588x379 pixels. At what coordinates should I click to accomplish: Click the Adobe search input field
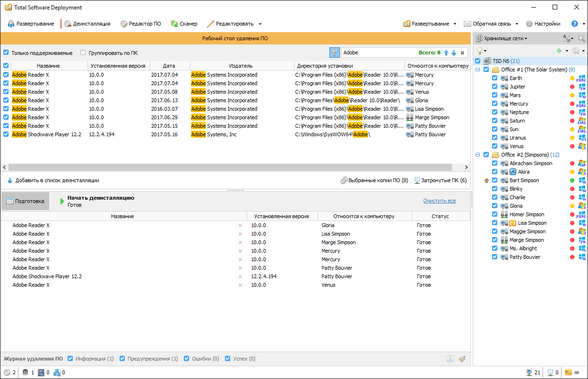378,53
